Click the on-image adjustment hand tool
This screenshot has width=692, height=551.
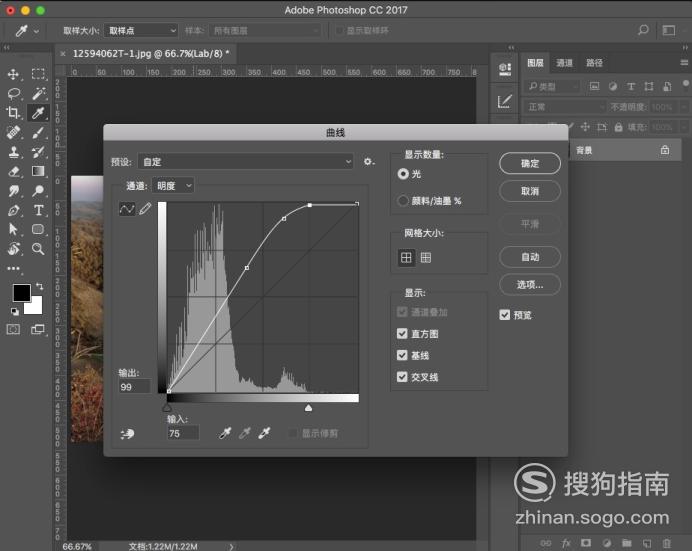128,434
